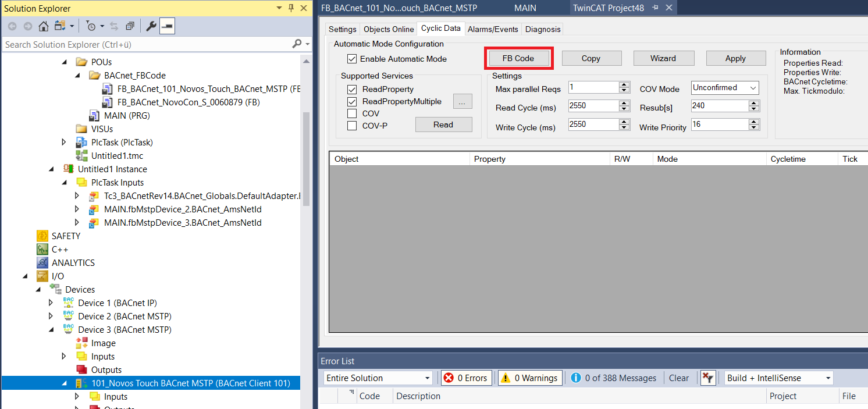Expand Device 1 (BACnet IP) node
The image size is (868, 409).
(x=51, y=303)
